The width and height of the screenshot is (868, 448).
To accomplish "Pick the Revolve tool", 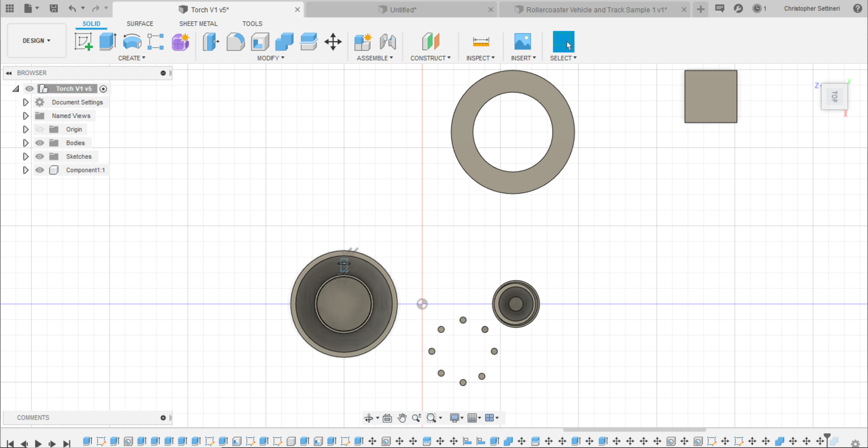I will pos(132,42).
